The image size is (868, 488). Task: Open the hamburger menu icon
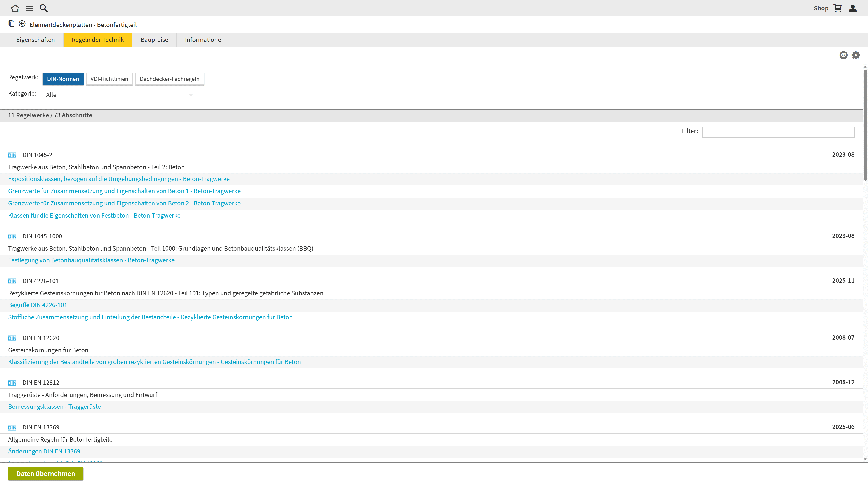(x=29, y=8)
